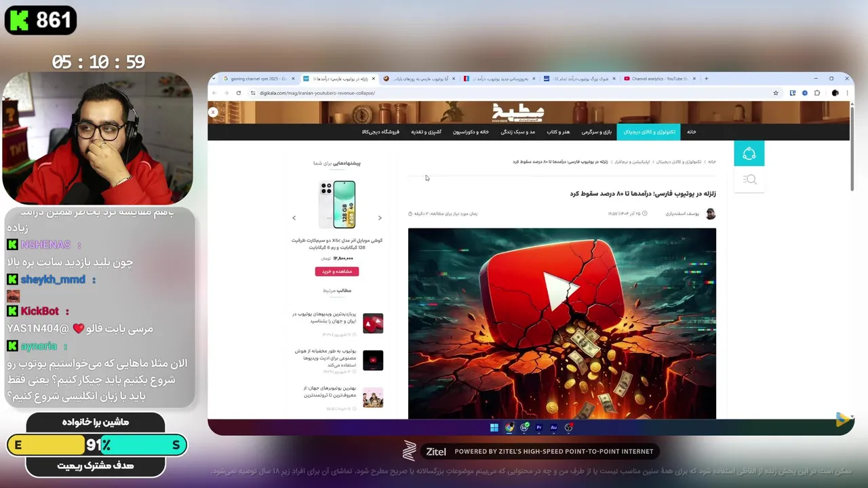This screenshot has width=868, height=488.
Task: Switch to 'gaming channel rpm 2025' tab
Action: [x=258, y=79]
